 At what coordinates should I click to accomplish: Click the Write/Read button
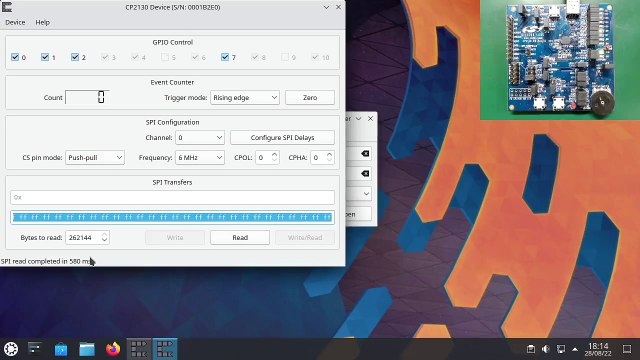pos(305,238)
